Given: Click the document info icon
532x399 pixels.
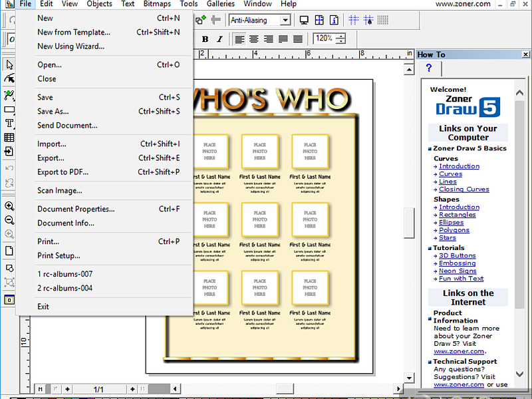Looking at the screenshot, I should click(x=334, y=20).
